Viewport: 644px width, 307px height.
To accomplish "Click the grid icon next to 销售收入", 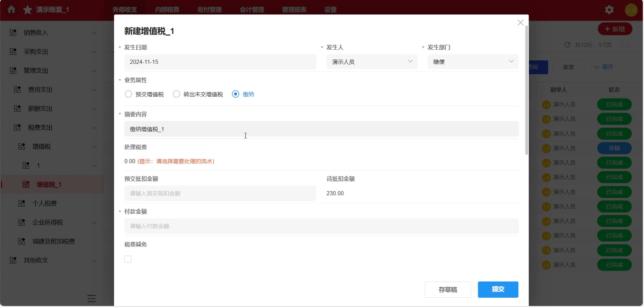I will point(13,33).
